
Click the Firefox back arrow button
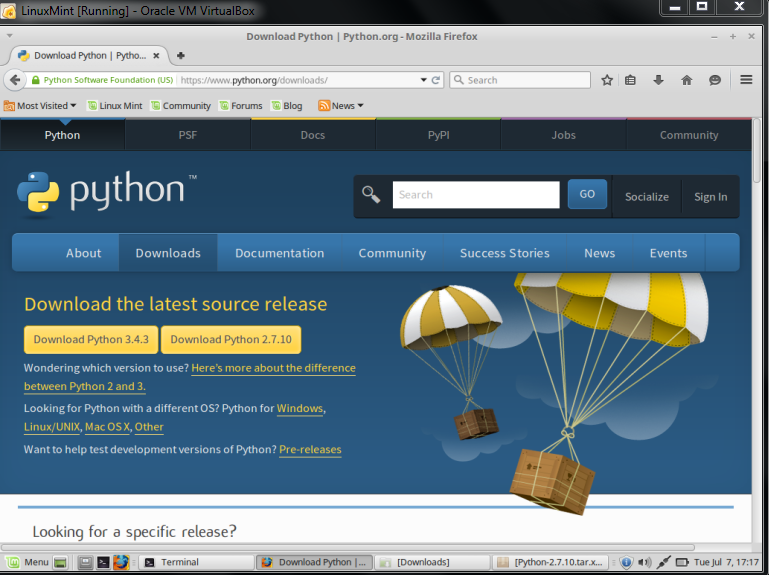(15, 79)
